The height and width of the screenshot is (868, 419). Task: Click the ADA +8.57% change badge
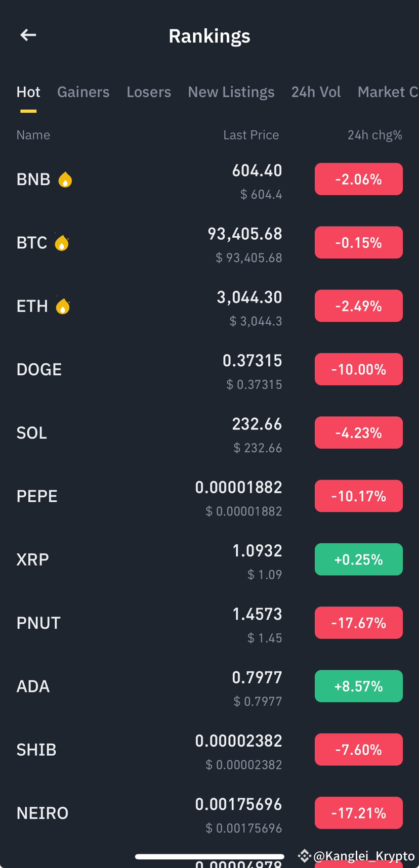[x=359, y=686]
